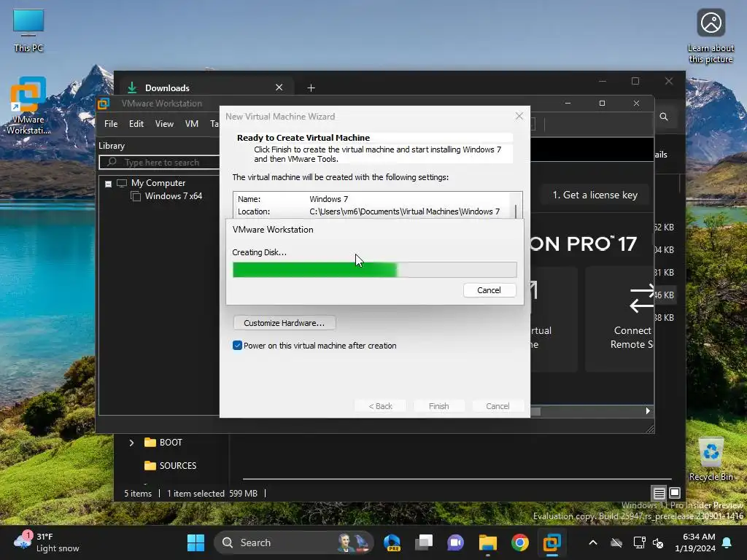
Task: Click Connect to Remote Server arrows icon
Action: click(x=641, y=298)
